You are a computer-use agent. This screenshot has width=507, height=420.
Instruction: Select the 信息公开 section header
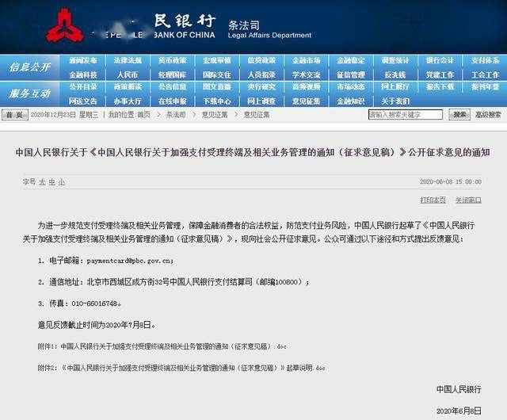(x=30, y=67)
